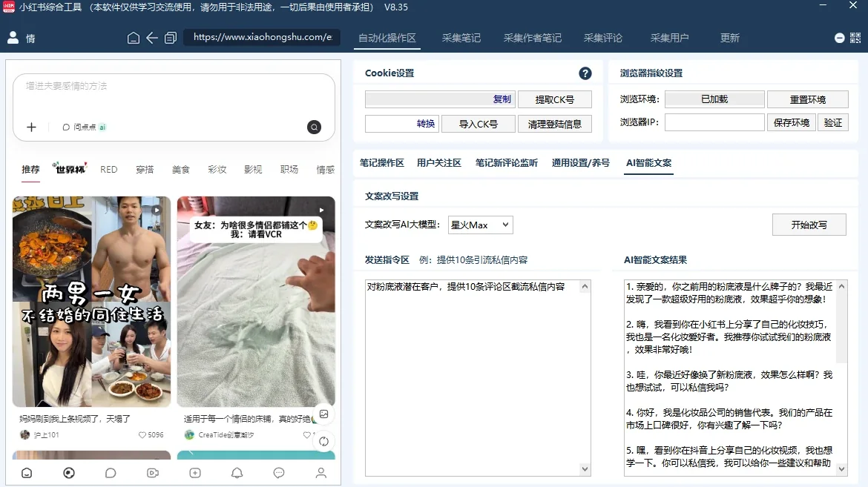Open profile person icon in bottom bar
Viewport: 868px width, 487px height.
pyautogui.click(x=321, y=473)
